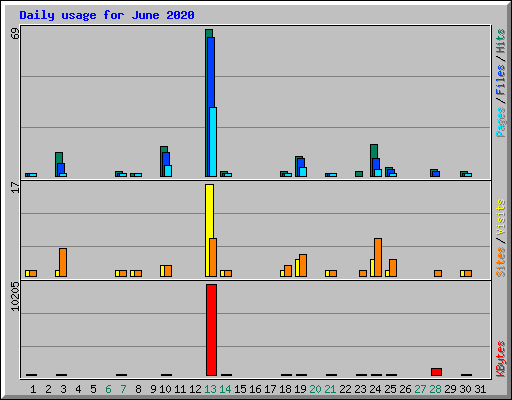The image size is (512, 400).
Task: Click the green day label '7'
Action: pyautogui.click(x=123, y=389)
